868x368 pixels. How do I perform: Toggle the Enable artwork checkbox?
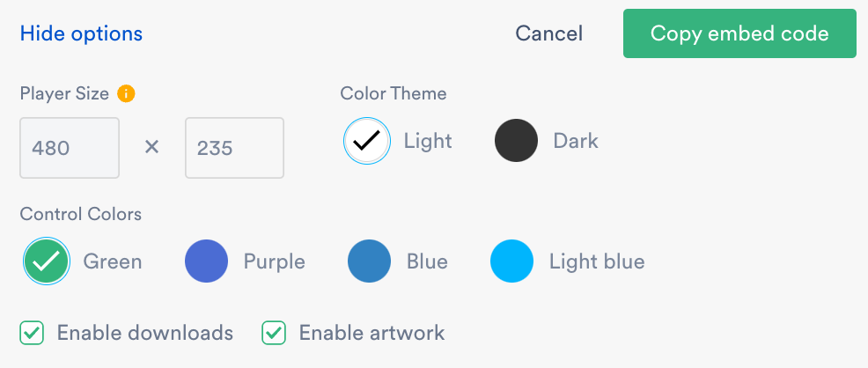click(x=274, y=333)
